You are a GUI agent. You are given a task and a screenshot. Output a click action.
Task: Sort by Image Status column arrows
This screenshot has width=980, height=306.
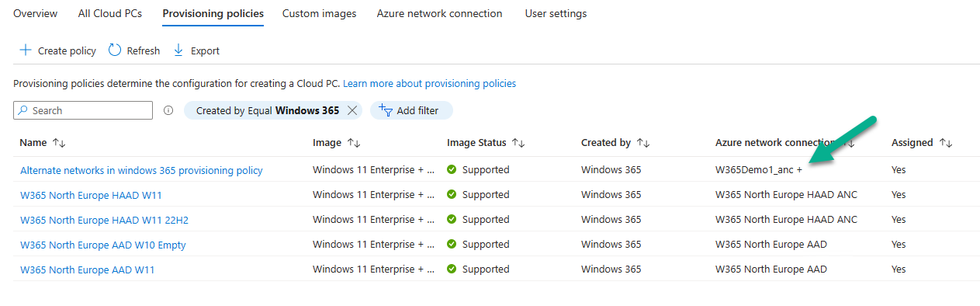[x=518, y=143]
